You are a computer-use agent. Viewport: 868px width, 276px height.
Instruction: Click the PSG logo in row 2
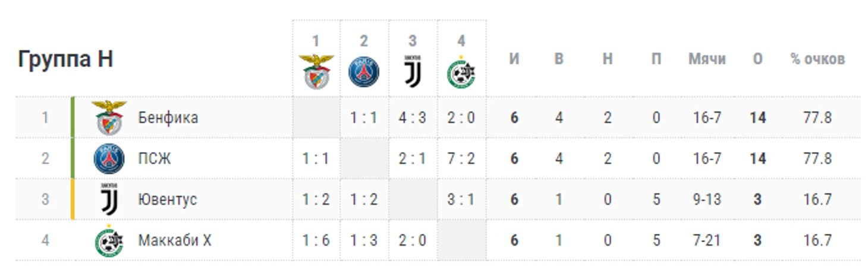coord(109,158)
